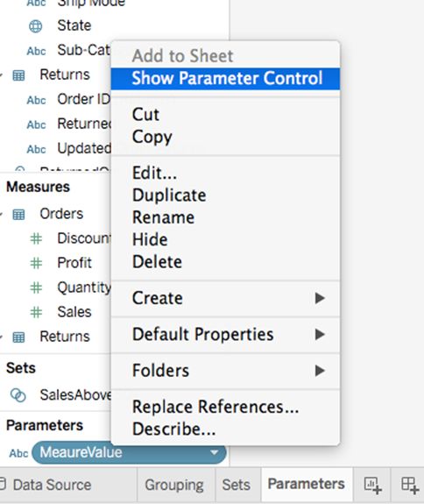Click the Orders table icon under Measures
Viewport: 424px width, 504px height.
coord(18,214)
